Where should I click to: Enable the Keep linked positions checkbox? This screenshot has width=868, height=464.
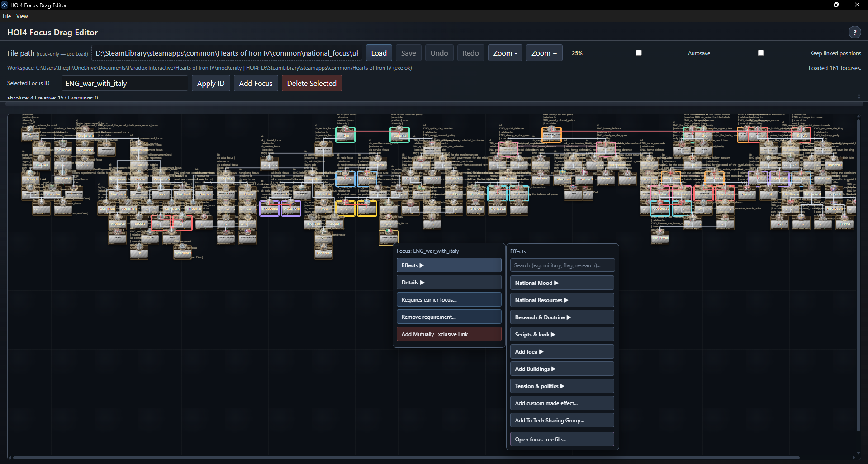761,53
